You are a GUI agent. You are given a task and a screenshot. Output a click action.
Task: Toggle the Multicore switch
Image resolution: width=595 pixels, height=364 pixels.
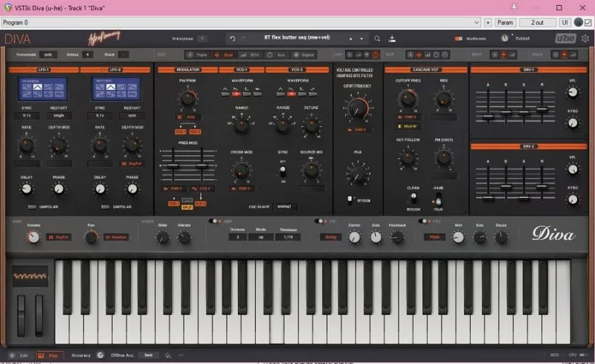point(459,39)
